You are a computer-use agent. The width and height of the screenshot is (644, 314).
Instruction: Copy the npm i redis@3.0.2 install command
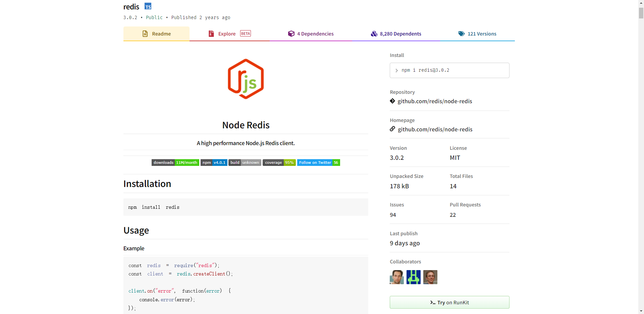449,70
